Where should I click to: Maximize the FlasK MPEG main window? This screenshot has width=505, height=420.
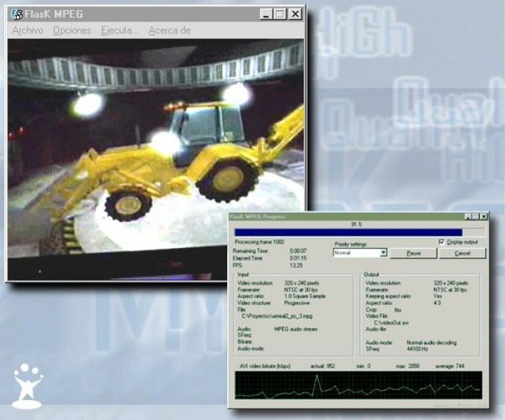pyautogui.click(x=279, y=14)
